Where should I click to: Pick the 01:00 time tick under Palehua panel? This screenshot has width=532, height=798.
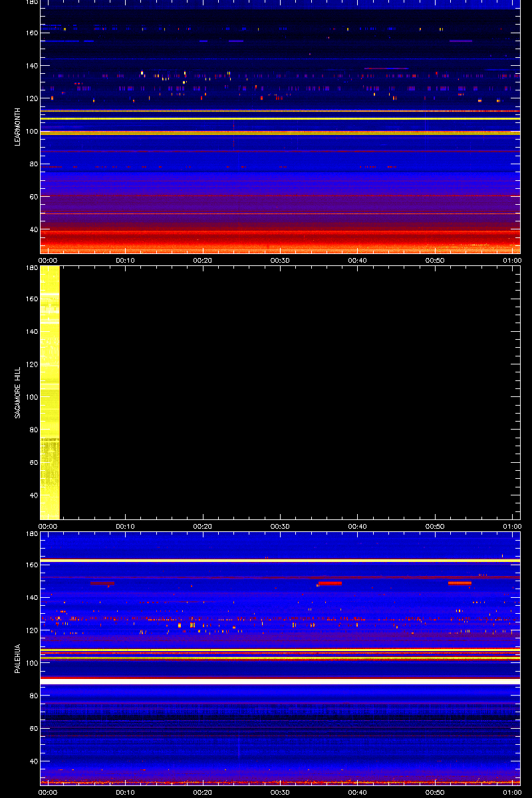(x=512, y=793)
